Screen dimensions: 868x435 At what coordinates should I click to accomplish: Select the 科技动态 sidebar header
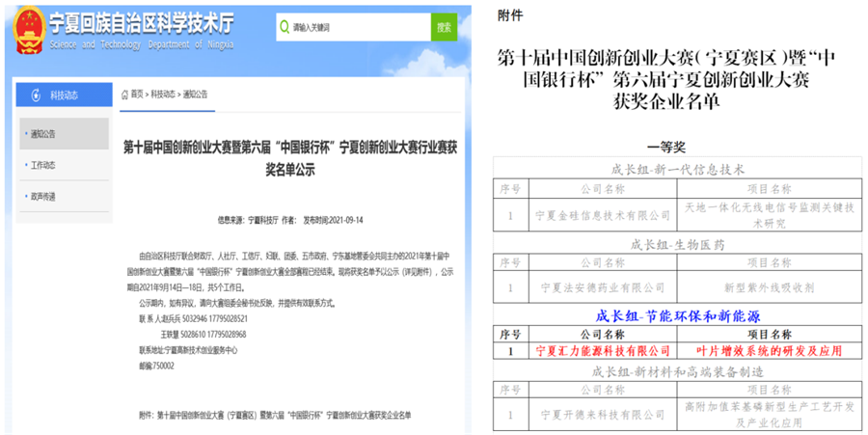[x=65, y=95]
